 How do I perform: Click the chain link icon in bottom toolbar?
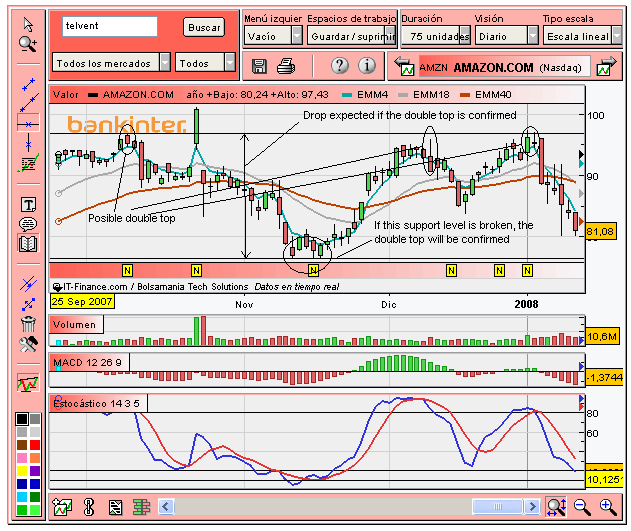(x=89, y=507)
